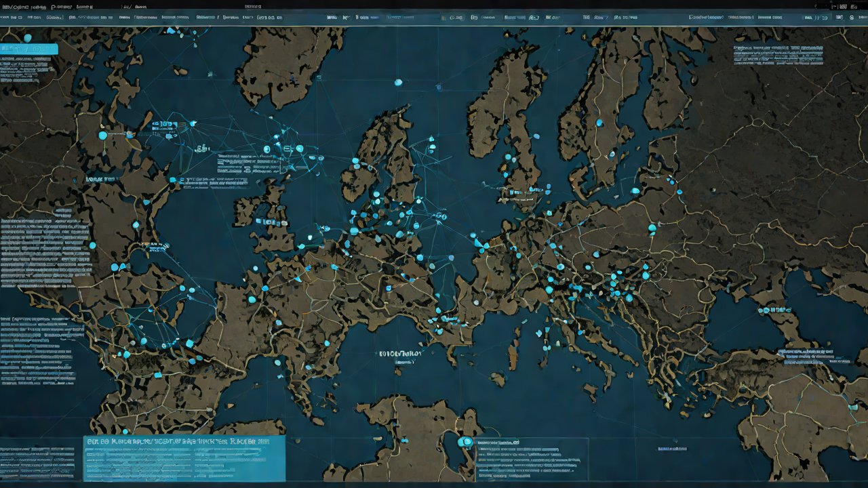
Task: Select the node marker above the left panel header
Action: (x=28, y=38)
